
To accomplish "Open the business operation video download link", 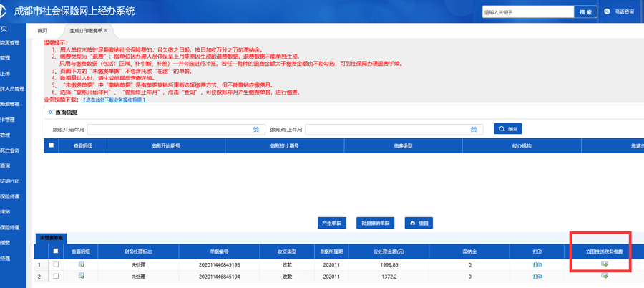I will (x=114, y=100).
